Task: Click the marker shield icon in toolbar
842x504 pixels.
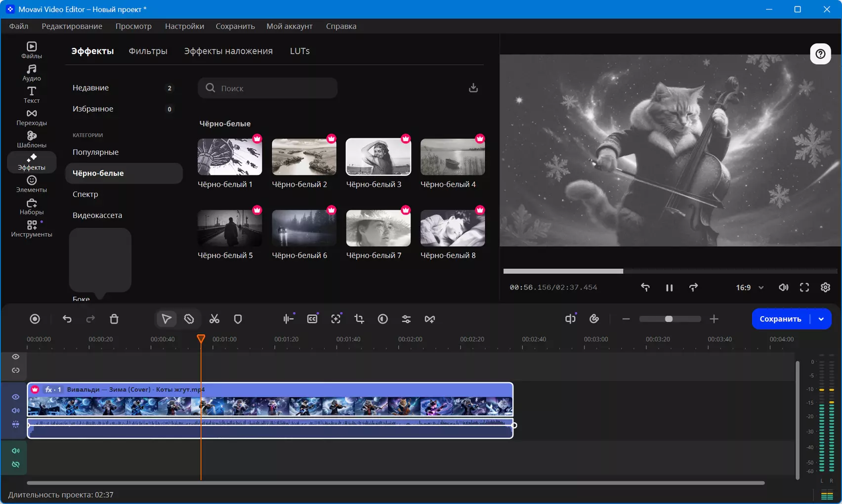Action: (x=238, y=319)
